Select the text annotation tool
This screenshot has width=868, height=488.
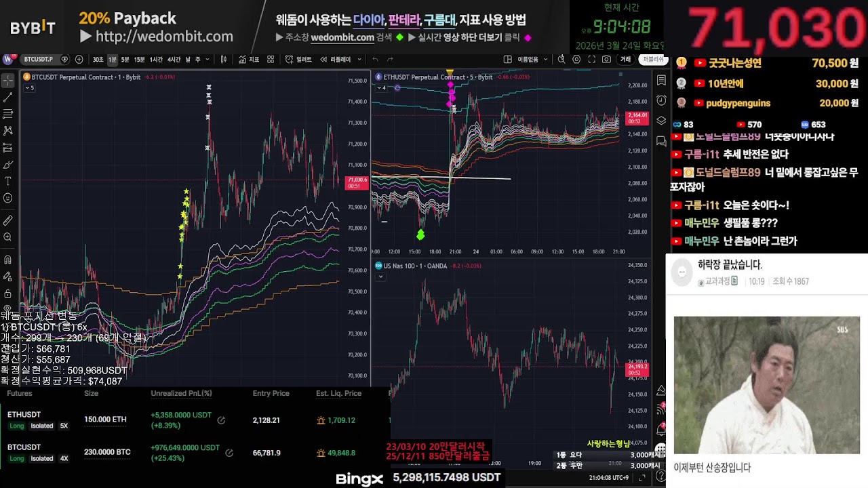coord(8,181)
